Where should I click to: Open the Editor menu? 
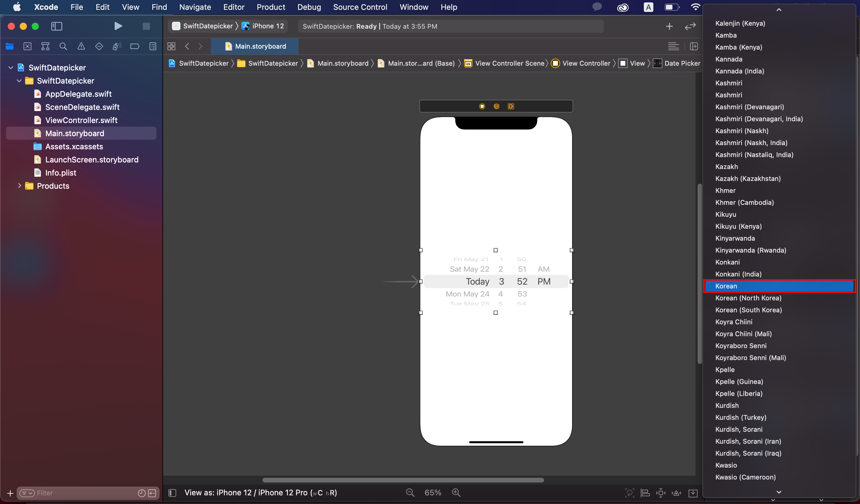234,7
